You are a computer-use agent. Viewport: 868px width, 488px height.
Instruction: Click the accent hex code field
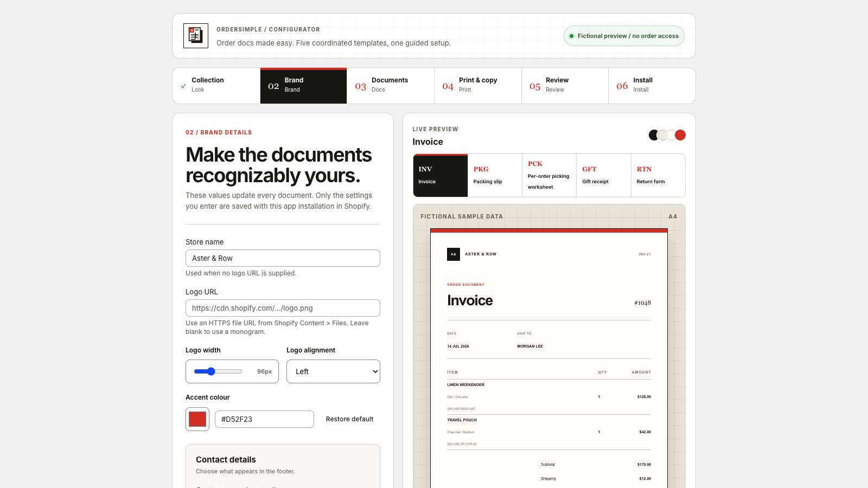click(x=264, y=419)
